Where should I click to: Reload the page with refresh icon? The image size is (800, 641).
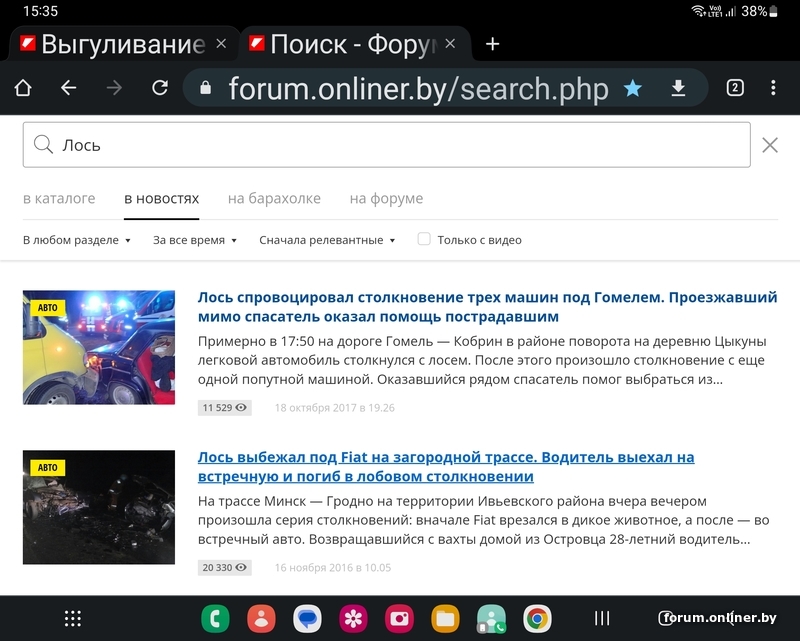(160, 88)
